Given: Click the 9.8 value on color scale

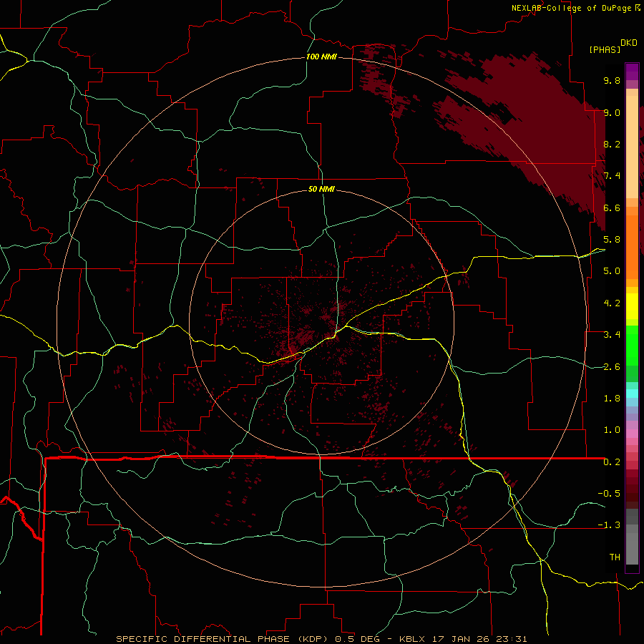Looking at the screenshot, I should click(612, 80).
